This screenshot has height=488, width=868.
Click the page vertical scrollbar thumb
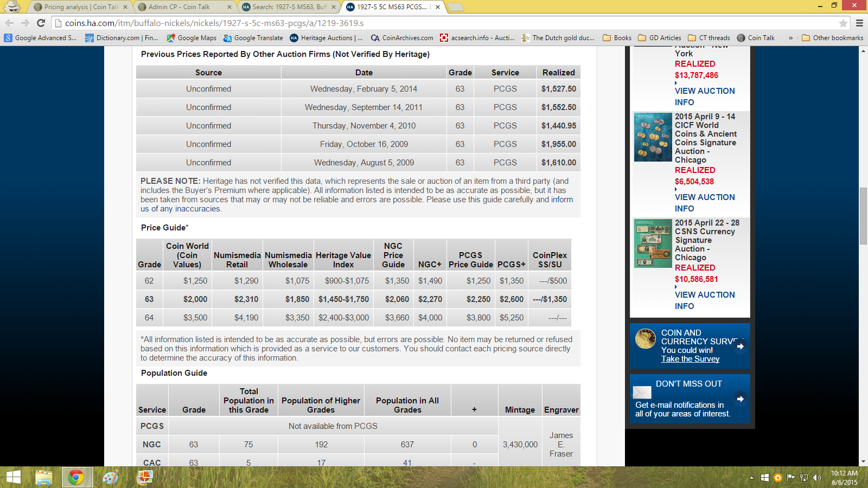pyautogui.click(x=863, y=215)
